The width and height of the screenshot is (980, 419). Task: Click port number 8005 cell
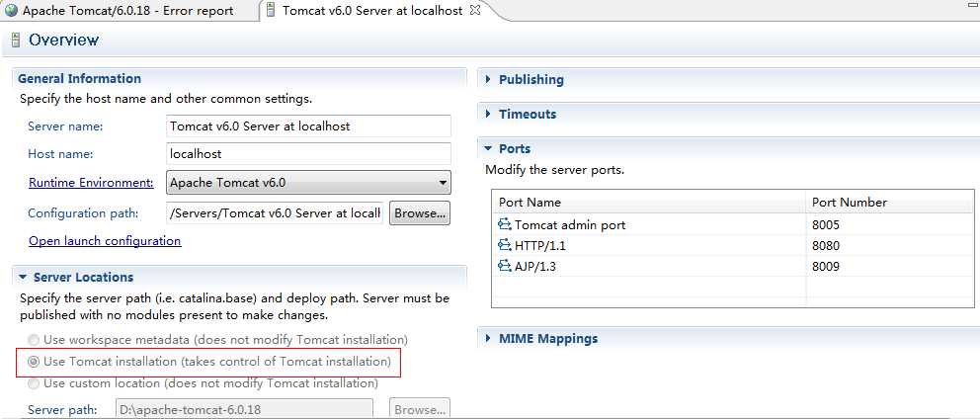(x=826, y=224)
